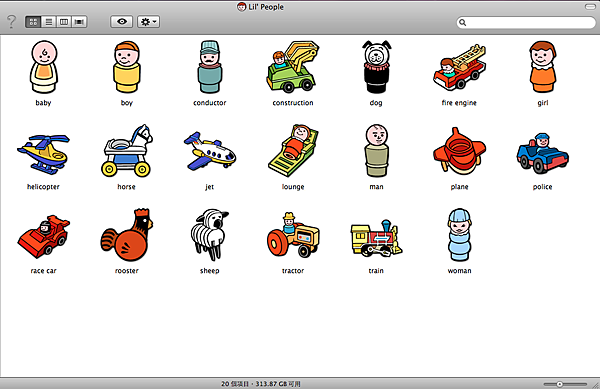The width and height of the screenshot is (600, 389).
Task: Click the "woman" file name label
Action: pos(459,271)
